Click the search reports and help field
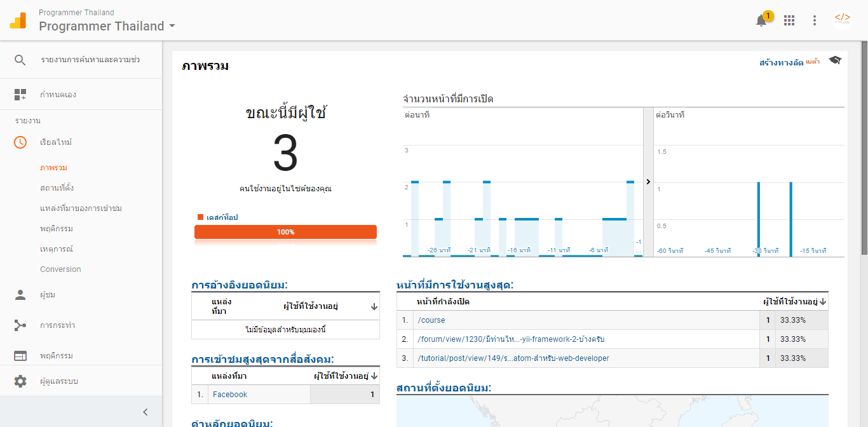 click(x=90, y=60)
